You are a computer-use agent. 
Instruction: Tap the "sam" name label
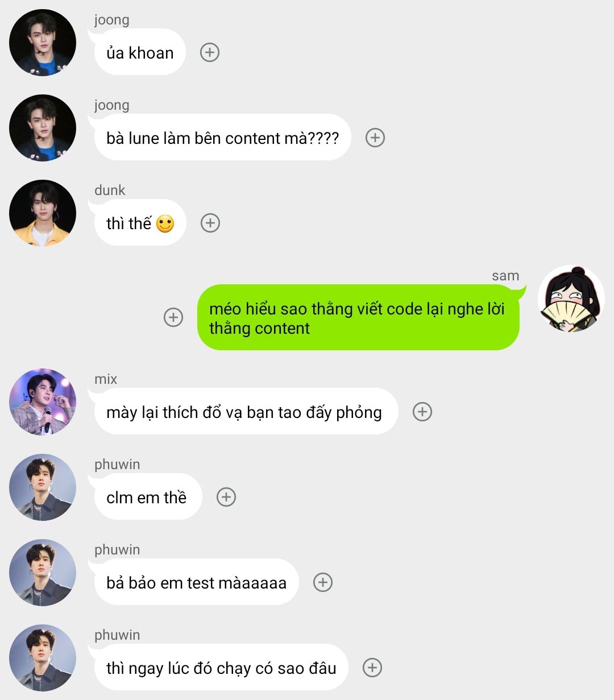point(505,276)
